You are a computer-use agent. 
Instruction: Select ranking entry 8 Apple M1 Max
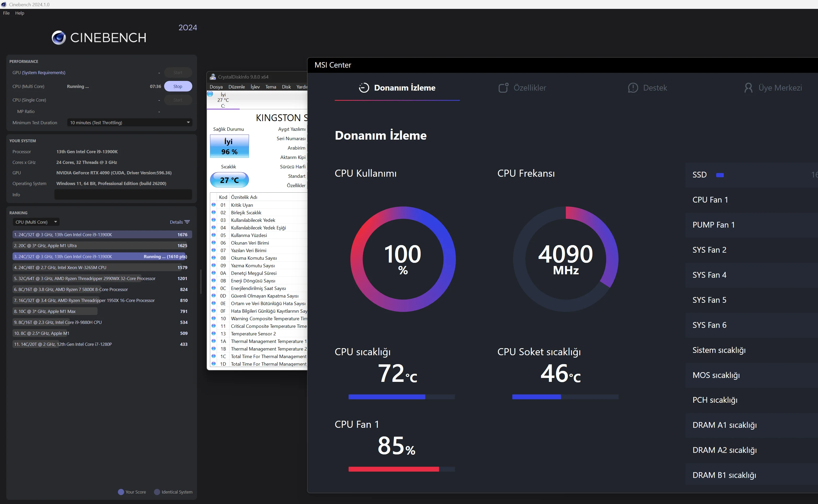coord(102,311)
